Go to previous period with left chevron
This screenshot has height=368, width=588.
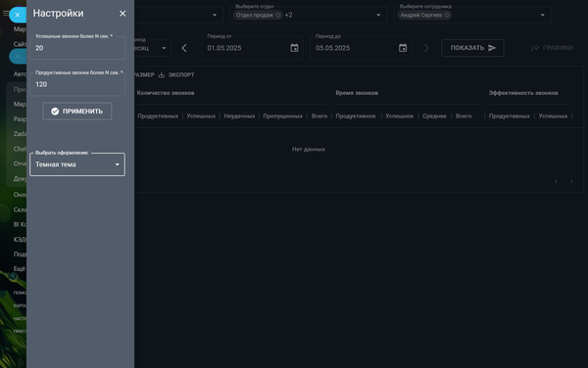tap(184, 48)
